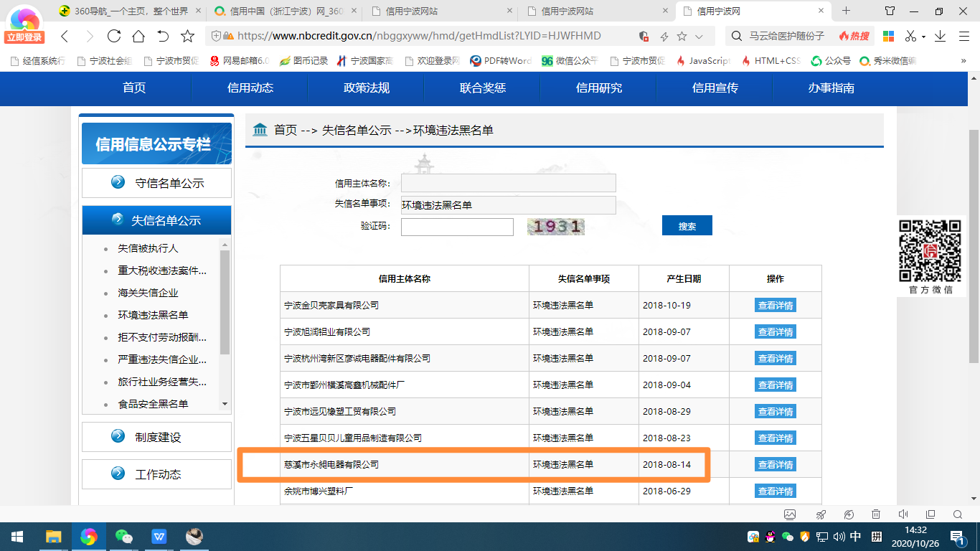
Task: Reload the page with the refresh icon
Action: (113, 36)
